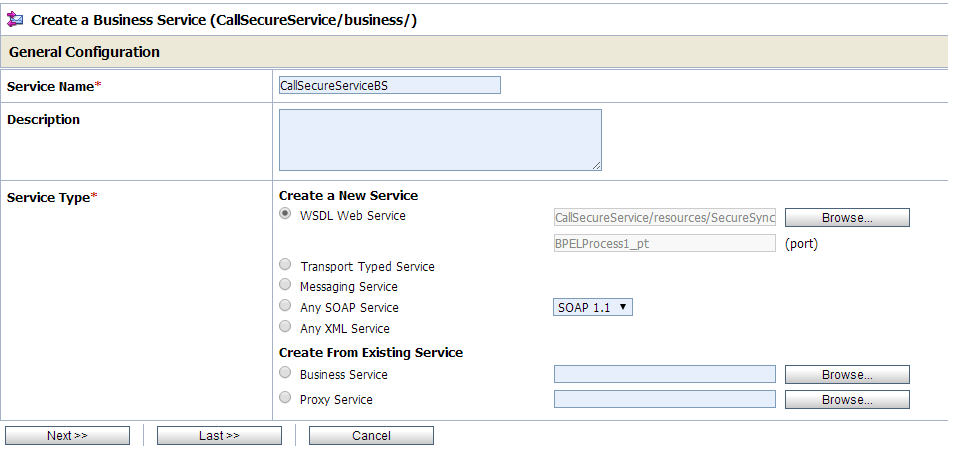Go to the Next >> configuration page
This screenshot has width=953, height=461.
[x=67, y=435]
